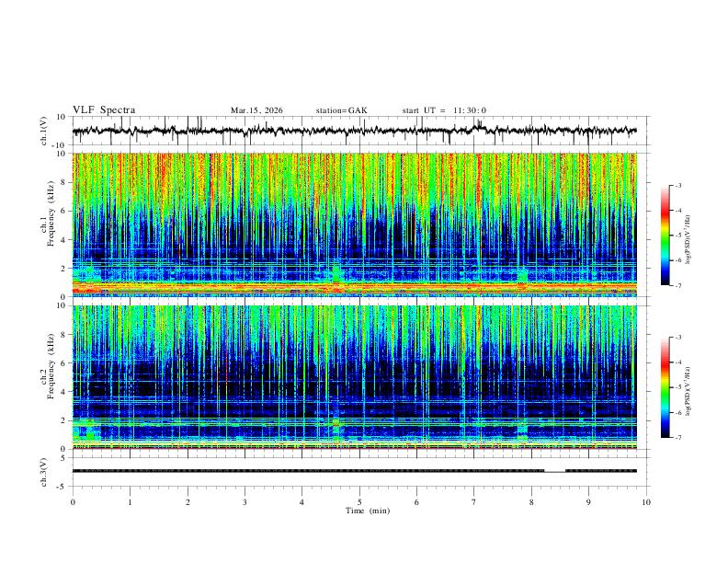Screen dimensions: 728x563
Task: Click the ch.1 spectrogram color scale bar
Action: (x=665, y=236)
